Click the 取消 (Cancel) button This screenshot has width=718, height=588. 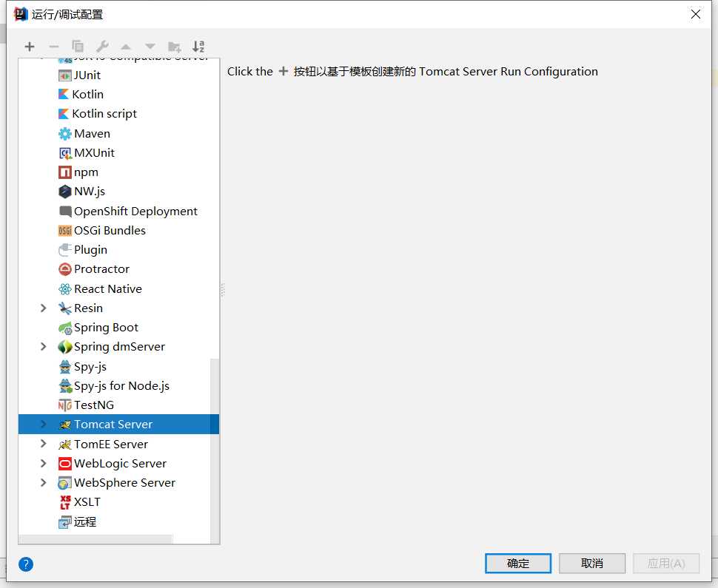click(x=592, y=564)
